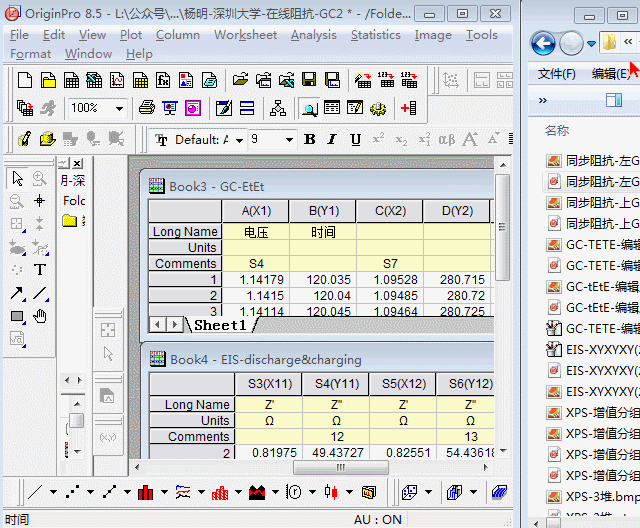Image resolution: width=640 pixels, height=528 pixels.
Task: Open the Analysis menu
Action: (x=313, y=34)
